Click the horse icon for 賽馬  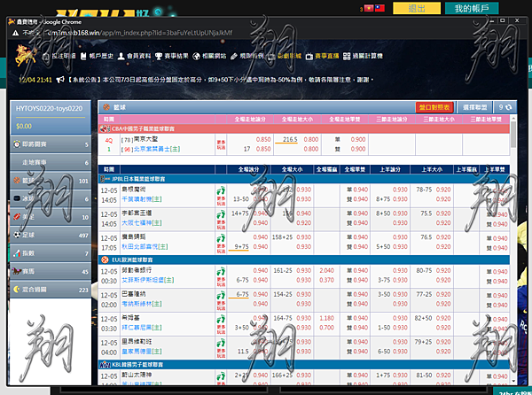[17, 271]
